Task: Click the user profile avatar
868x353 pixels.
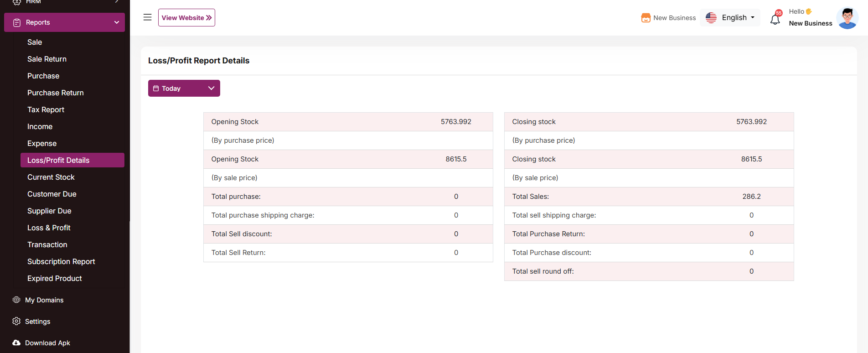Action: pos(847,18)
